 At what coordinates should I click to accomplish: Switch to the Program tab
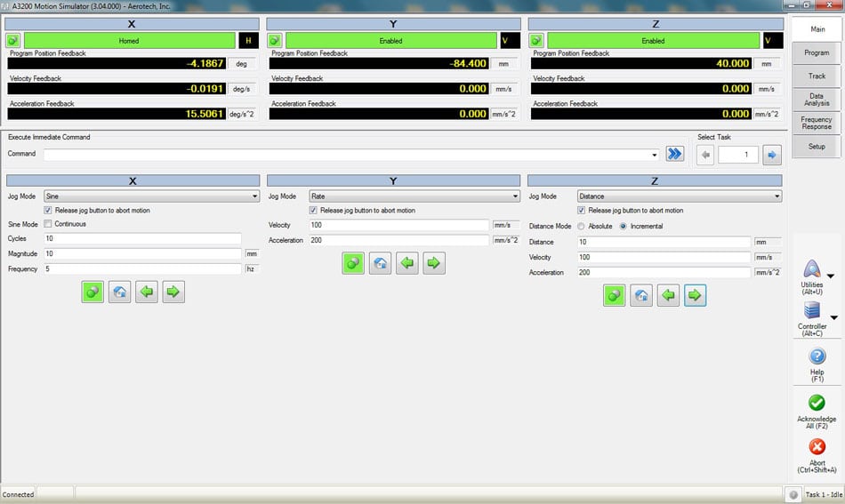coord(817,52)
